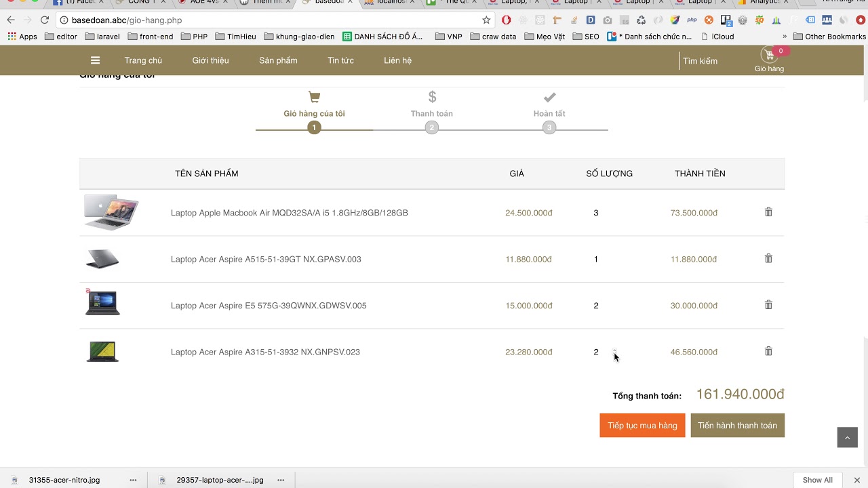Screen dimensions: 868x488
Task: Click the Acer Aspire A315 green-screen laptop thumbnail
Action: 102,352
